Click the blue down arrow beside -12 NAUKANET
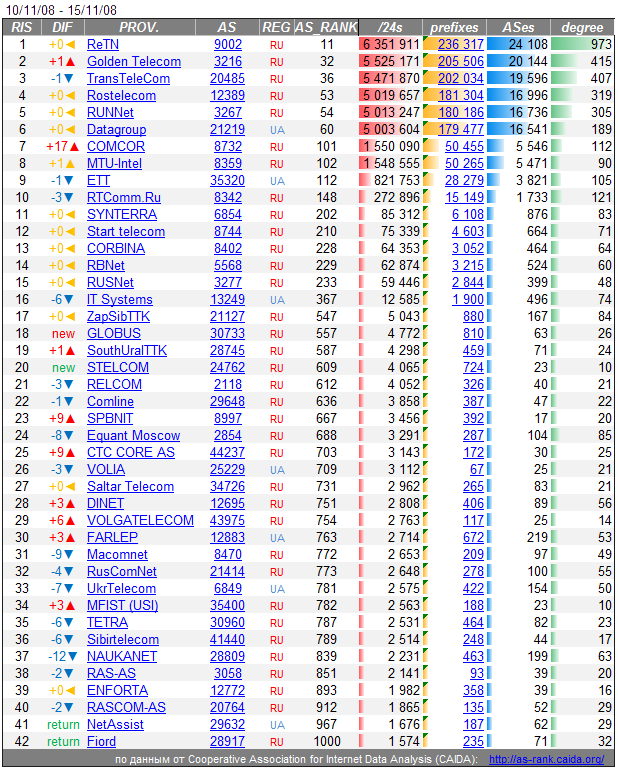Image resolution: width=618 pixels, height=769 pixels. click(x=73, y=657)
